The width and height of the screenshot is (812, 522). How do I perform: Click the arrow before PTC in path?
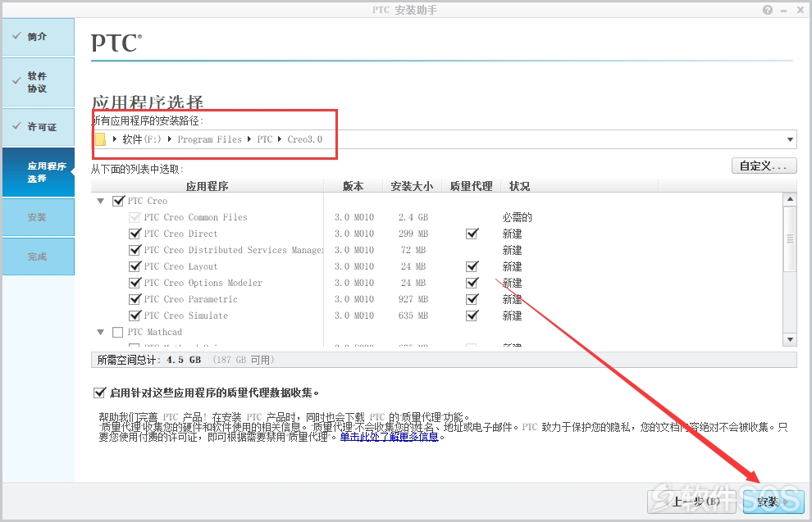click(249, 138)
